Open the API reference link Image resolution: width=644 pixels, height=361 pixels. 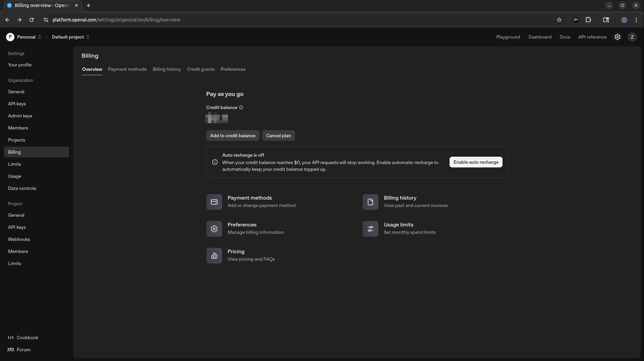592,37
